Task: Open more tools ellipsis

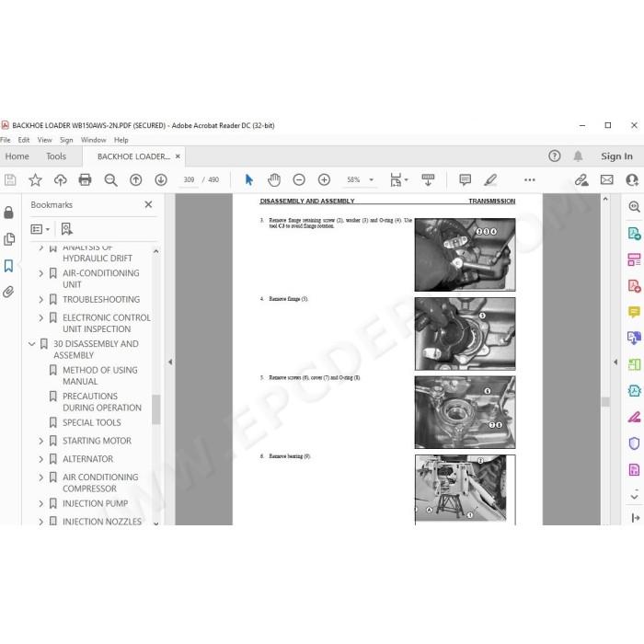Action: 529,180
